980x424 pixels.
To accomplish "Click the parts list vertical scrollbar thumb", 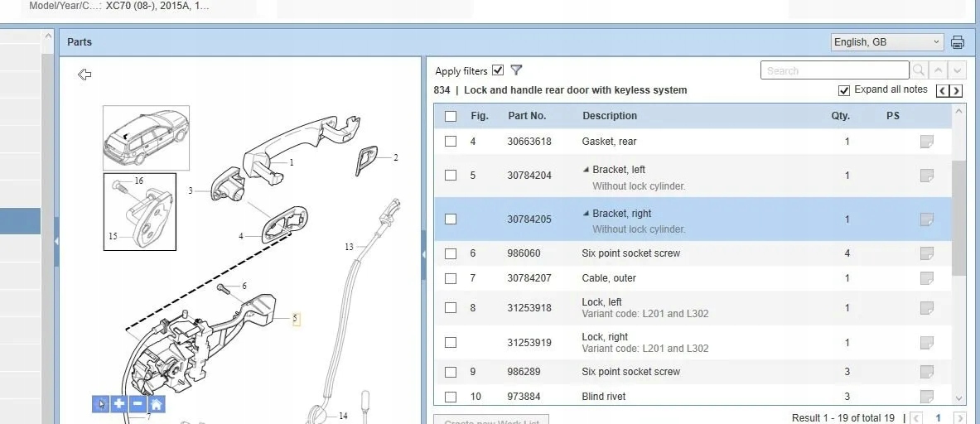I will click(958, 217).
